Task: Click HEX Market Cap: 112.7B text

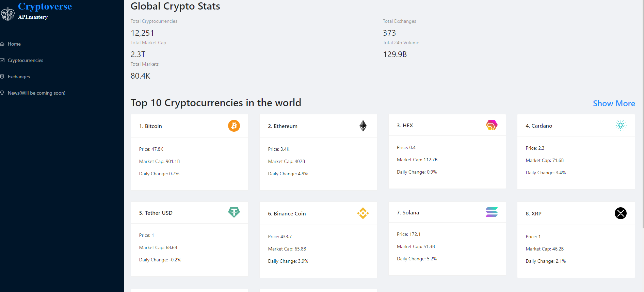Action: pyautogui.click(x=417, y=160)
